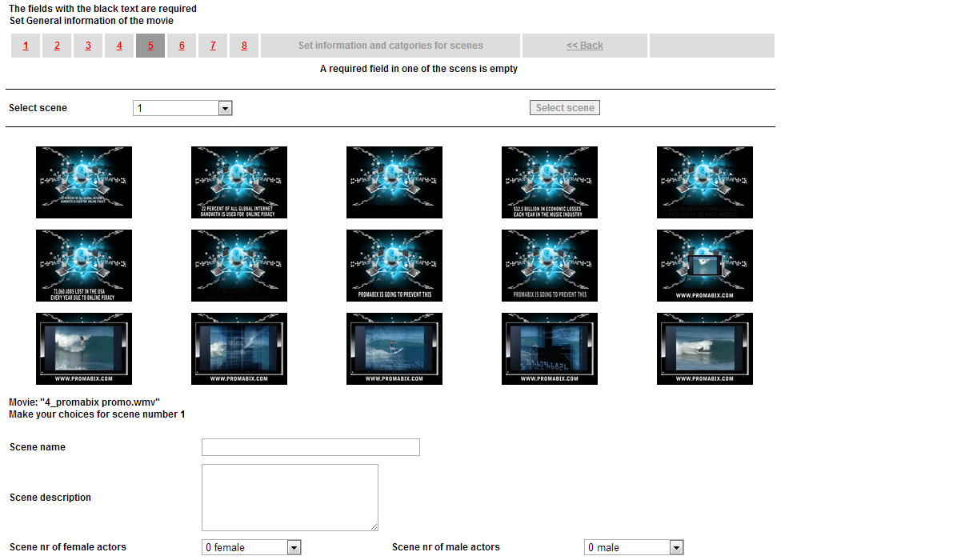This screenshot has width=977, height=560.
Task: Expand the male actors count dropdown
Action: pos(634,547)
